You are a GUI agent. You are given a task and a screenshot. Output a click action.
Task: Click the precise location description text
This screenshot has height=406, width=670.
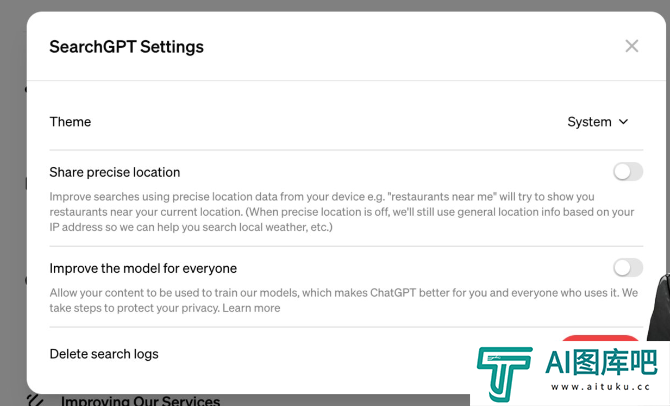pos(340,212)
